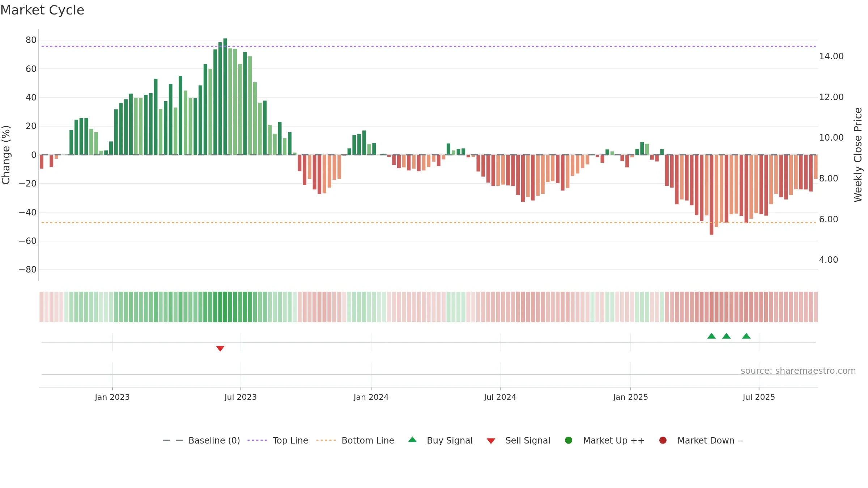Screen dimensions: 868x488
Task: Click the −80 change axis value
Action: [28, 270]
